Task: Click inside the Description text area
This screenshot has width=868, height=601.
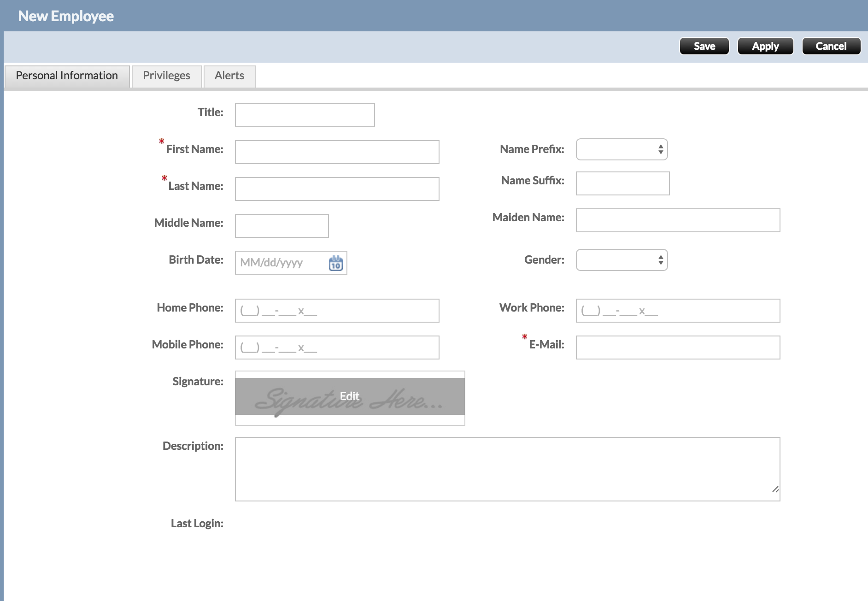Action: click(x=507, y=469)
